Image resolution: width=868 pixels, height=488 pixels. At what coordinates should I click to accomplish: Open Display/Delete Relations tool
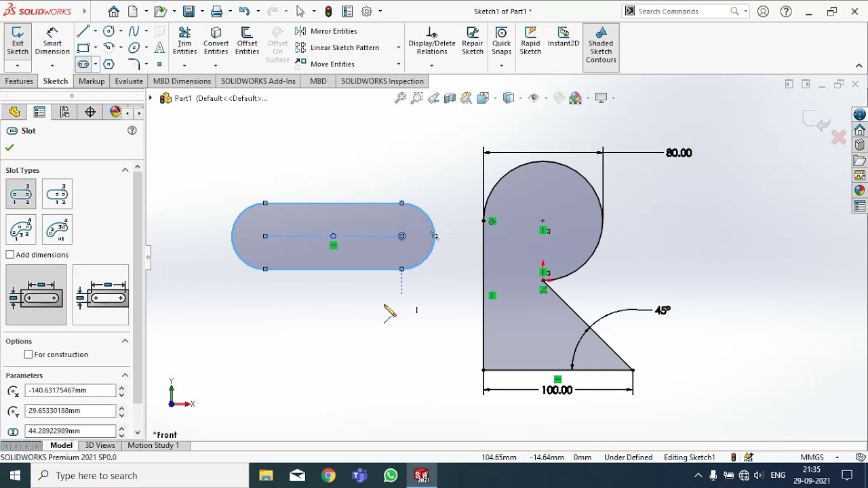click(x=432, y=41)
